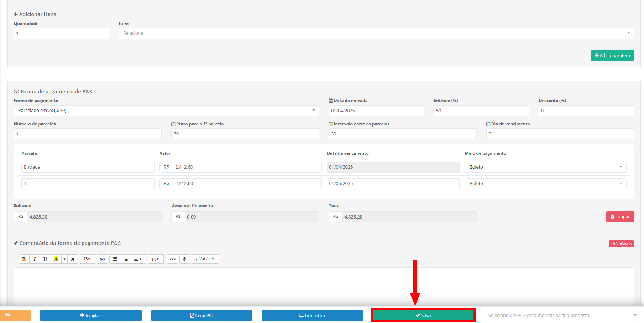Click the Data da entrada date field

pos(376,111)
